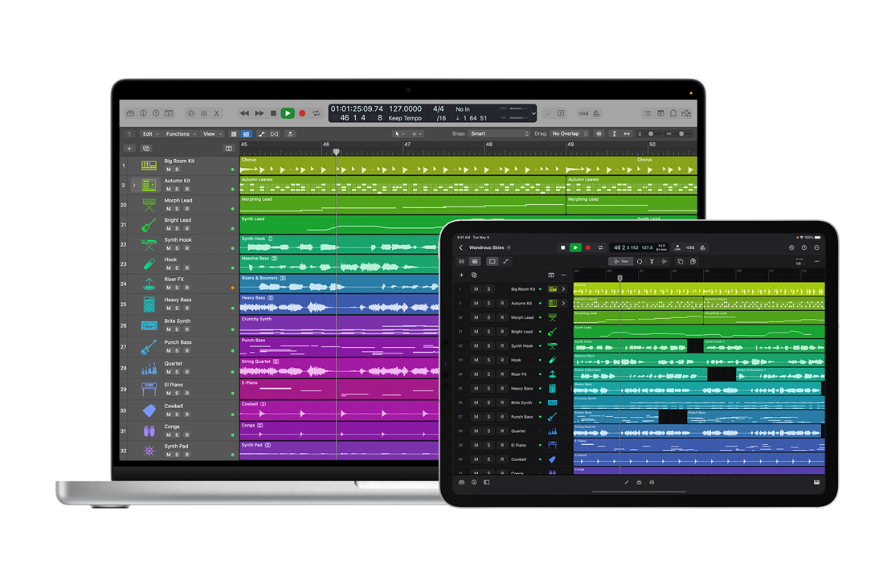The width and height of the screenshot is (895, 588).
Task: Open the Snap dropdown set to Smart
Action: (499, 134)
